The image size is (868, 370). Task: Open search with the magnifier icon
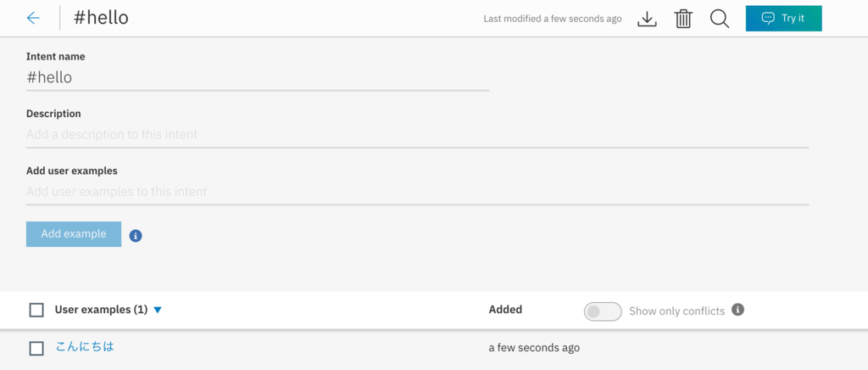720,19
